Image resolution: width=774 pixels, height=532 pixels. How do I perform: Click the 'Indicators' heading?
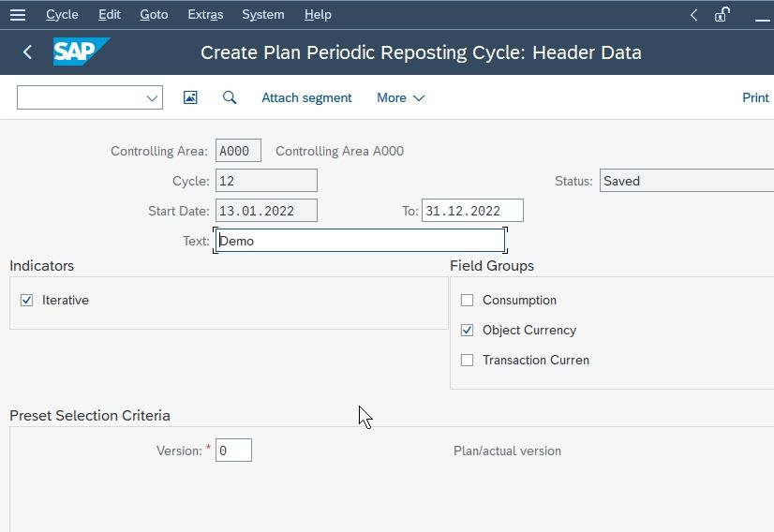42,266
